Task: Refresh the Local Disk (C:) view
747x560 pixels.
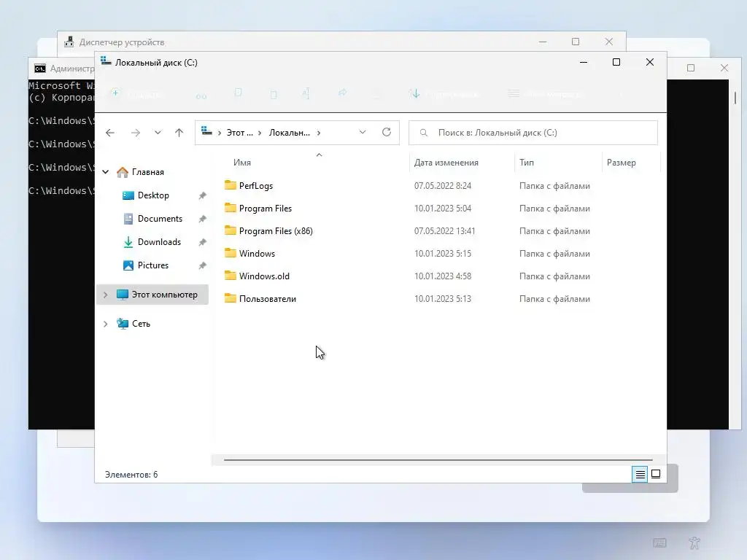Action: pyautogui.click(x=387, y=133)
